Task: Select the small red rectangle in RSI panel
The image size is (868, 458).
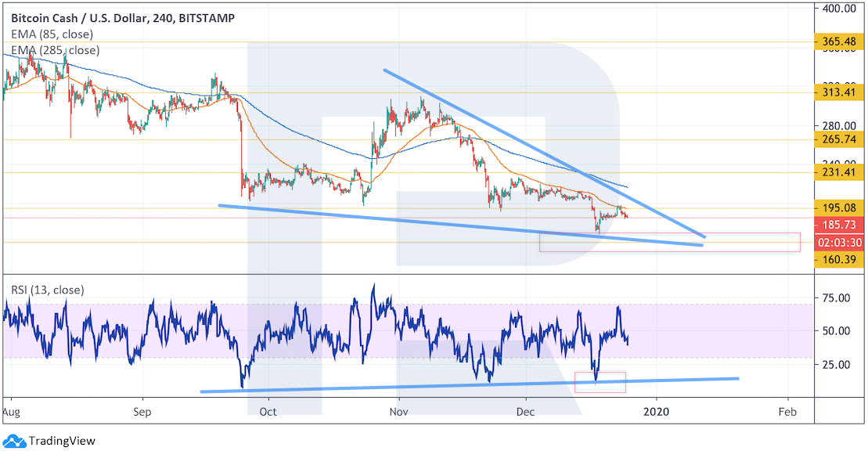Action: [x=600, y=382]
